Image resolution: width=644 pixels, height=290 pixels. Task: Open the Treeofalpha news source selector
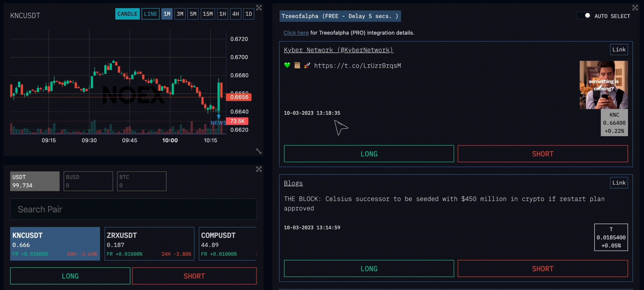pos(340,16)
